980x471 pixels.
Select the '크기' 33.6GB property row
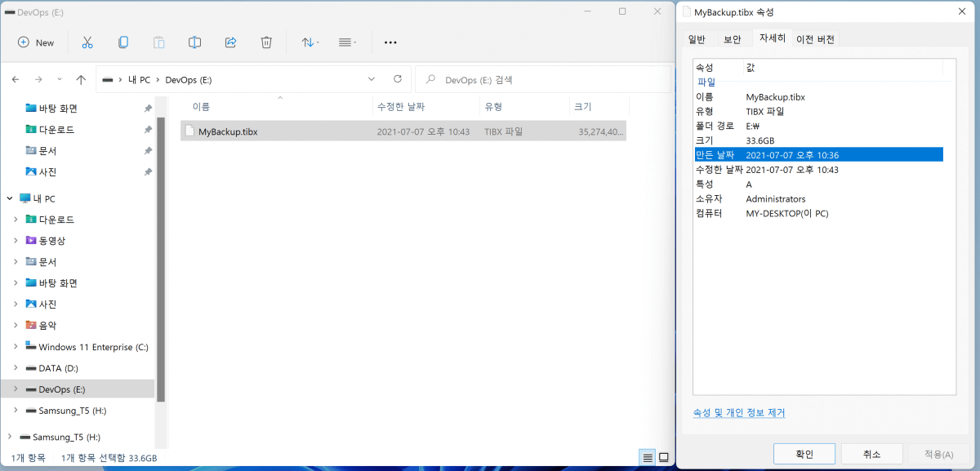tap(818, 140)
